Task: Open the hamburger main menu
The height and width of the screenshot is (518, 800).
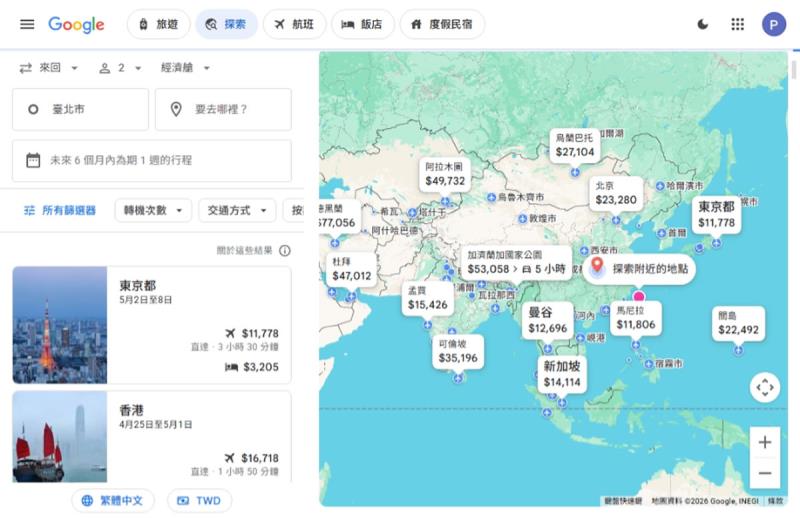Action: point(27,24)
